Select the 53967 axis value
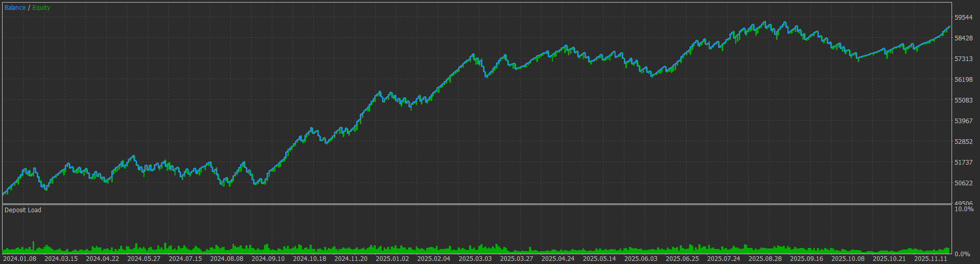The height and width of the screenshot is (264, 980). 963,121
